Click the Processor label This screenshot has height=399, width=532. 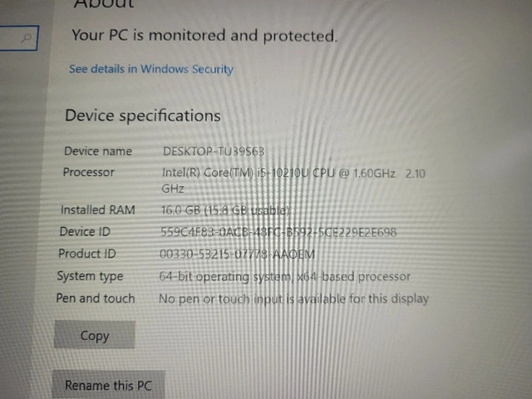pyautogui.click(x=88, y=172)
